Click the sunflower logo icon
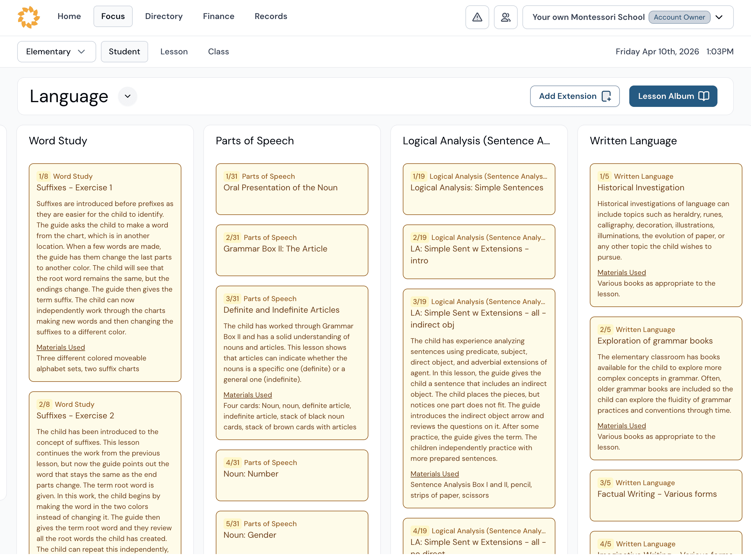 (x=29, y=17)
